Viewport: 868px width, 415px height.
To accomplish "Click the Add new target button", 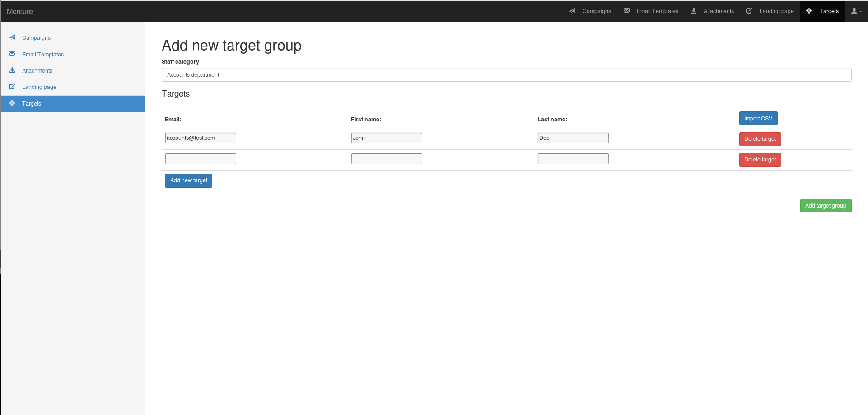I will (188, 180).
